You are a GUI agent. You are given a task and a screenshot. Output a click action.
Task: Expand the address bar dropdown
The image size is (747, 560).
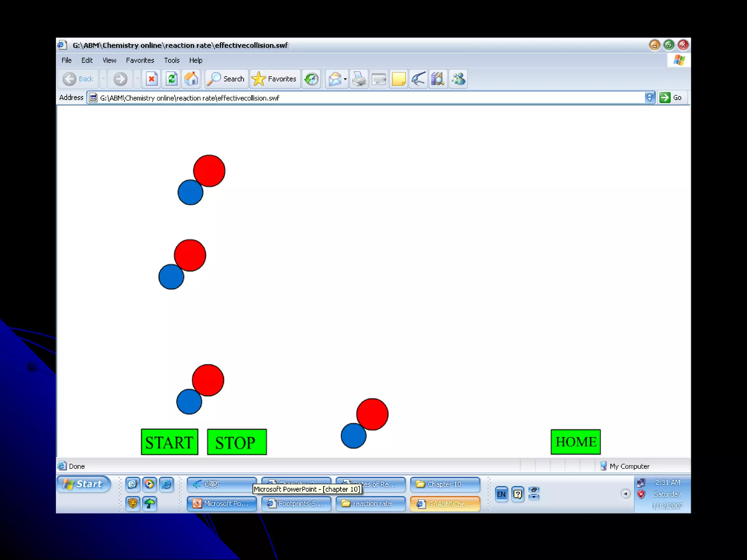650,98
